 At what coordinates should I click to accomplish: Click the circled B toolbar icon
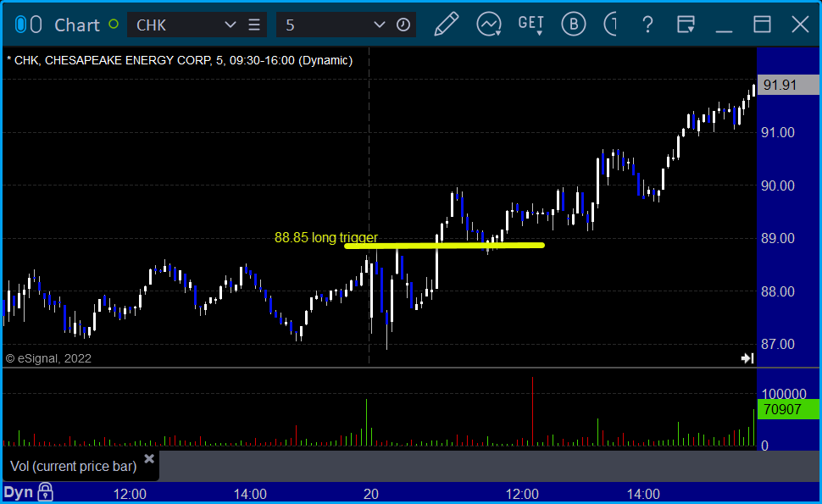point(574,24)
